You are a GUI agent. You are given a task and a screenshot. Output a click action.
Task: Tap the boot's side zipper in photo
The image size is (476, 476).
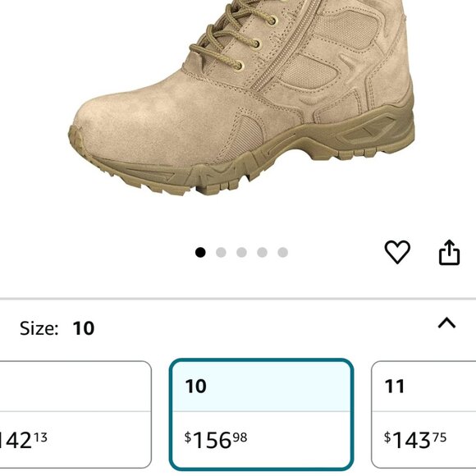pos(284,45)
